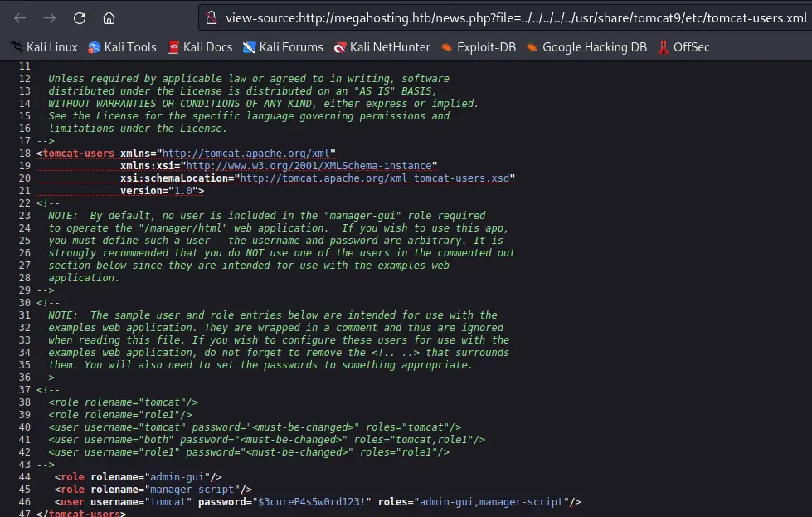The height and width of the screenshot is (517, 812).
Task: Open the Exploit-DB bookmark
Action: point(479,47)
